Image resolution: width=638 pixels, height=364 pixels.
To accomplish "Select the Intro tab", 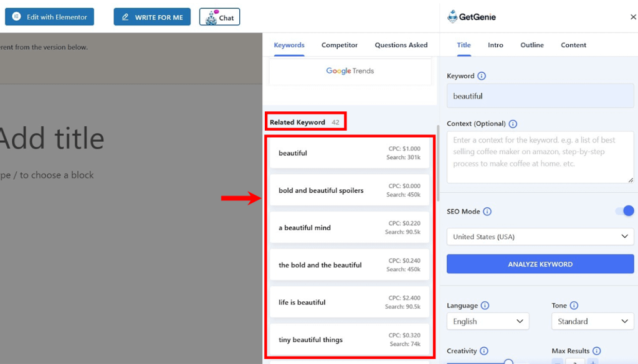I will [495, 45].
